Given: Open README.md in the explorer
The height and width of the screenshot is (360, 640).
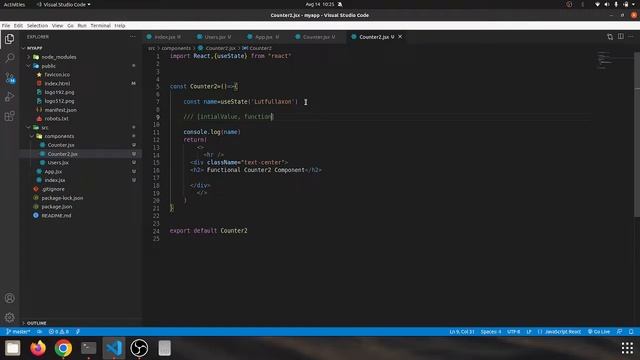Looking at the screenshot, I should point(56,216).
